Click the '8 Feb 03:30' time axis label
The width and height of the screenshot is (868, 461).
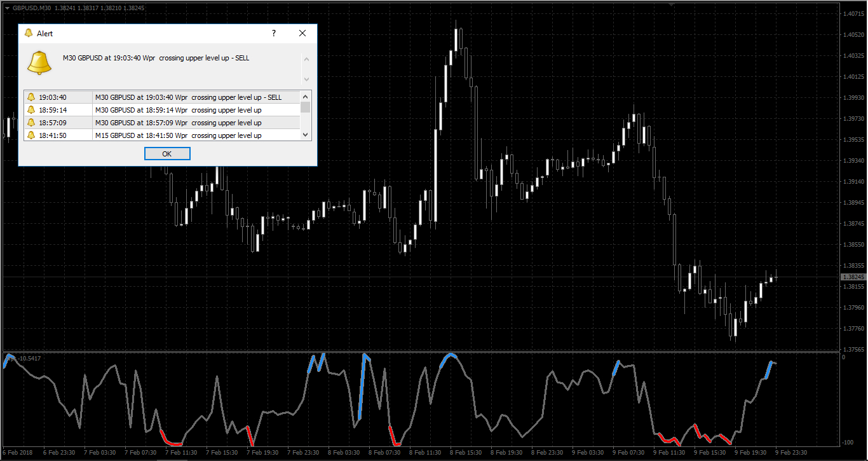pyautogui.click(x=344, y=453)
